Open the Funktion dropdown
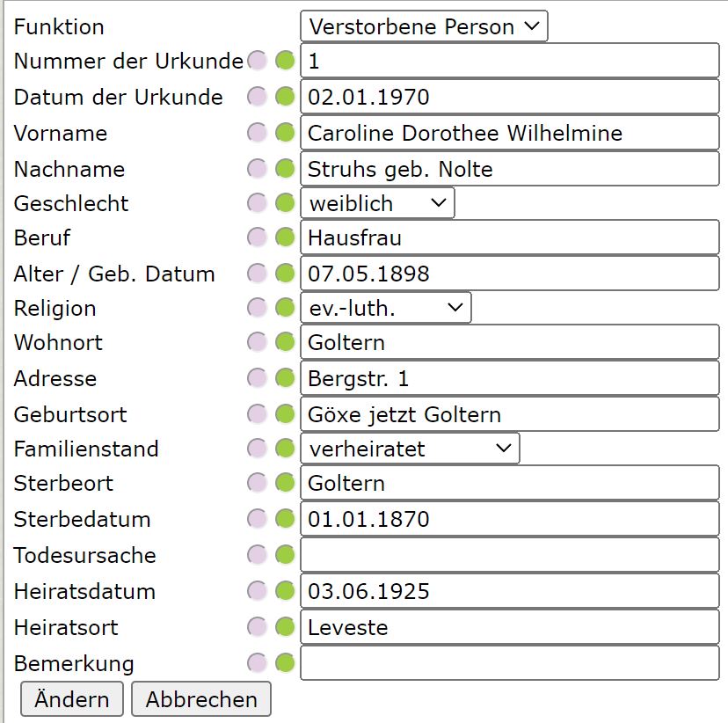 point(424,26)
